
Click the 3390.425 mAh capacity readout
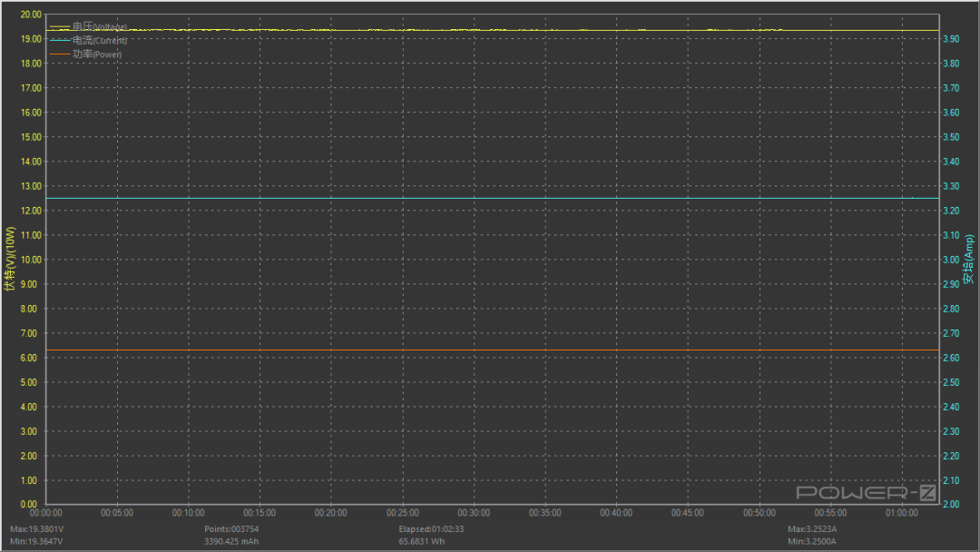pyautogui.click(x=231, y=541)
